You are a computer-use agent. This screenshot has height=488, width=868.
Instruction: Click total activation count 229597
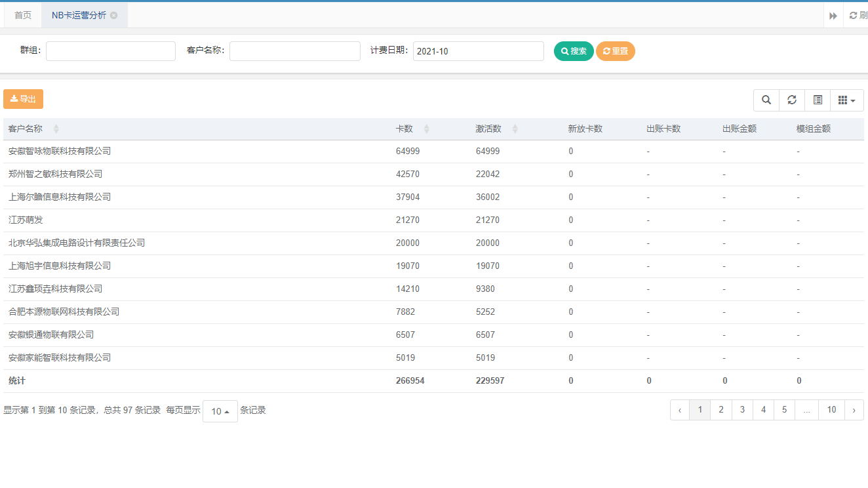tap(490, 381)
